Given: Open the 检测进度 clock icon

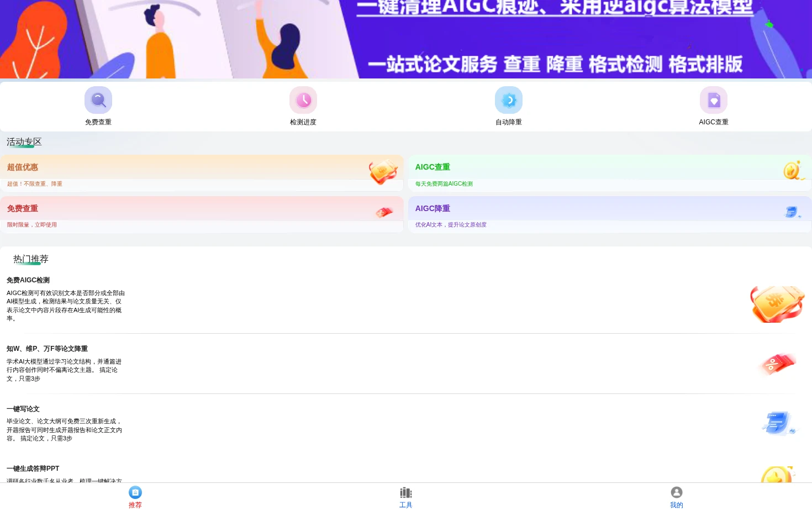Looking at the screenshot, I should [303, 100].
